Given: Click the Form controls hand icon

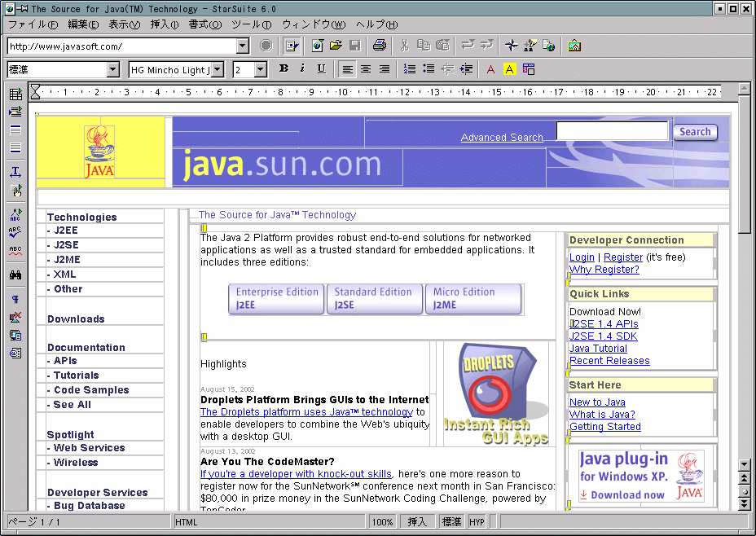Looking at the screenshot, I should pyautogui.click(x=15, y=191).
